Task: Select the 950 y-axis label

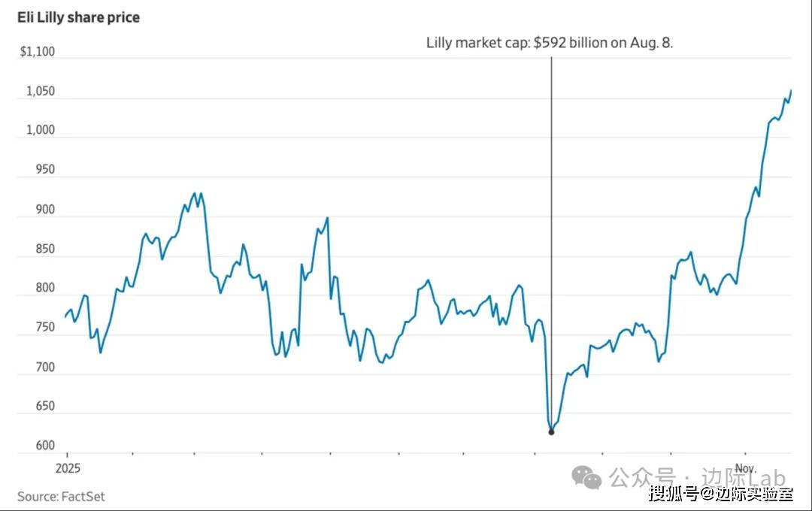Action: [44, 170]
